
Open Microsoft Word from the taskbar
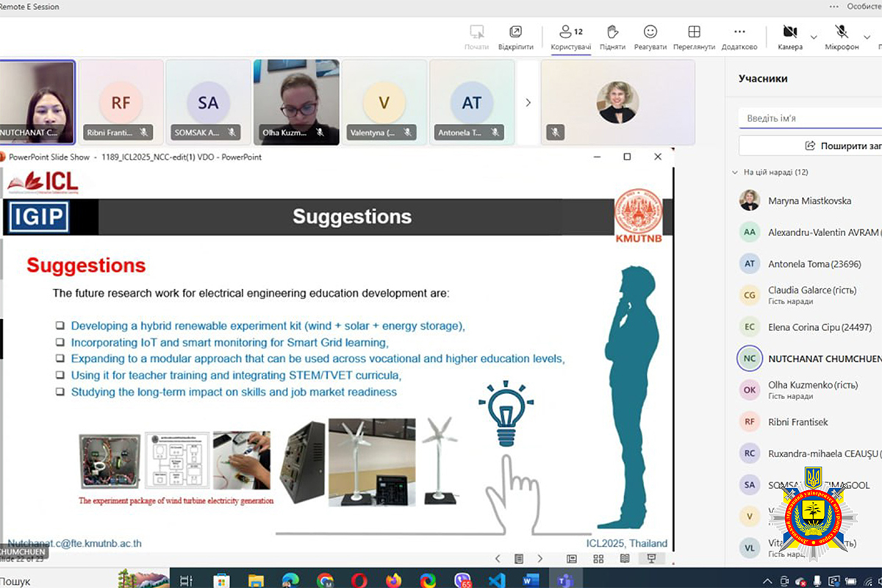[531, 580]
